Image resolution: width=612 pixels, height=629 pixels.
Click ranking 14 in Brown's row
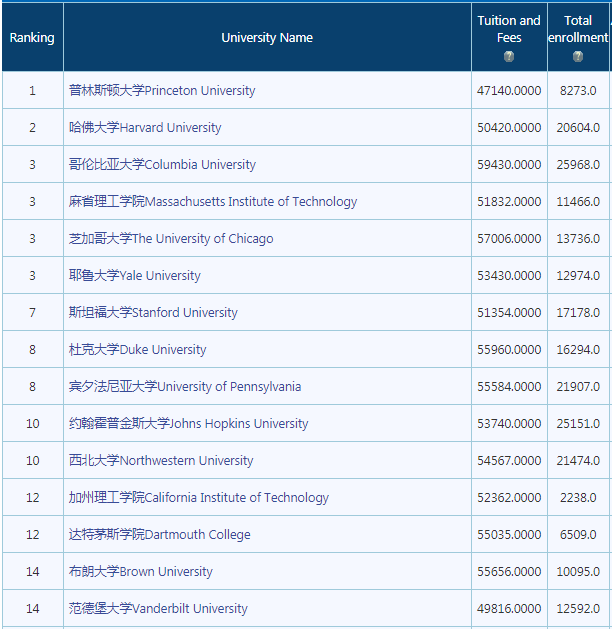pyautogui.click(x=32, y=571)
